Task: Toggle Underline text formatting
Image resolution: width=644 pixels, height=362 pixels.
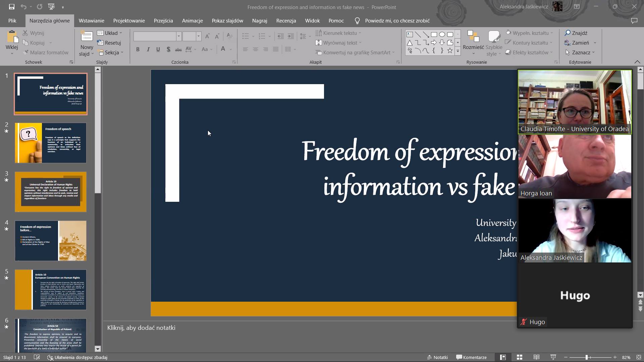Action: coord(158,50)
